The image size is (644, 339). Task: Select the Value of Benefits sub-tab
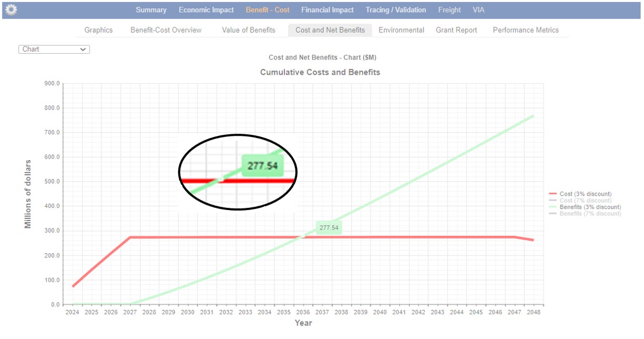coord(249,30)
